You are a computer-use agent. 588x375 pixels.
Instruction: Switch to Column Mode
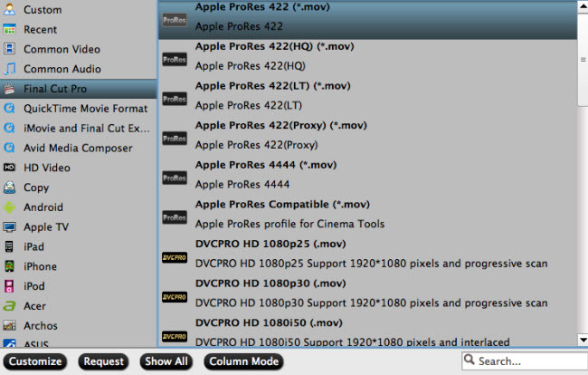[x=243, y=361]
